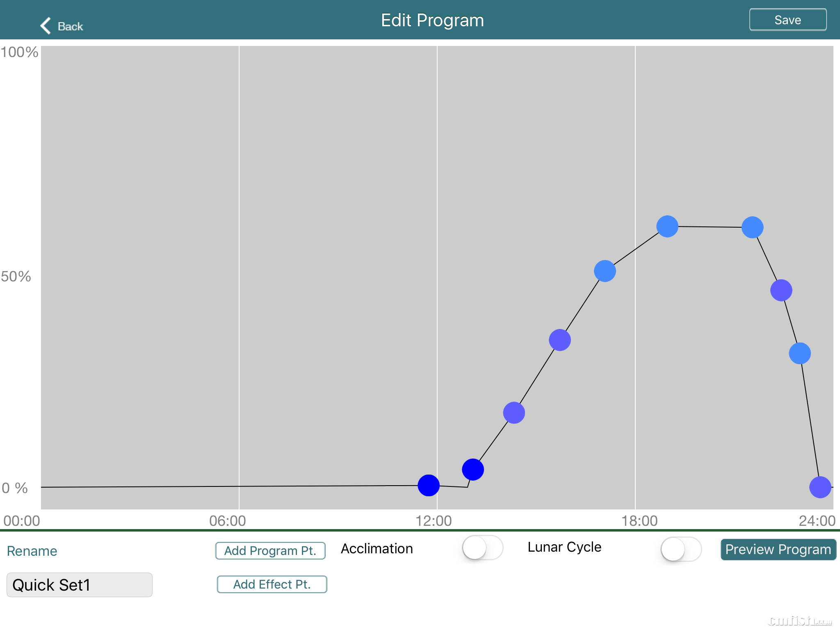Tap the Back chevron arrow

point(46,26)
